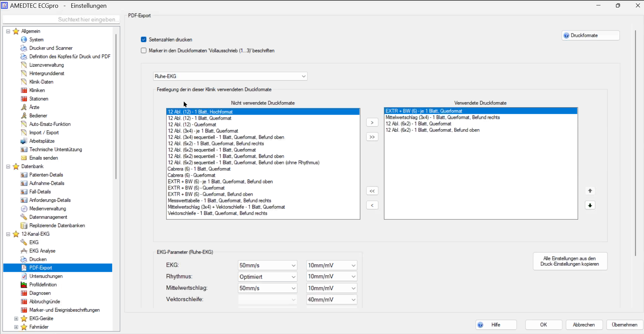Click the Profildefinition chart icon
The width and height of the screenshot is (644, 334).
24,285
